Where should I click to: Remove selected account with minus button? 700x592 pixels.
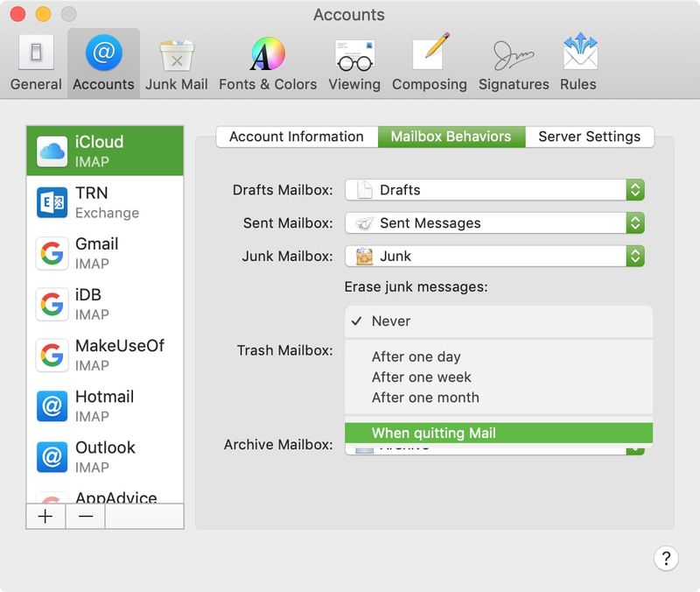point(85,517)
